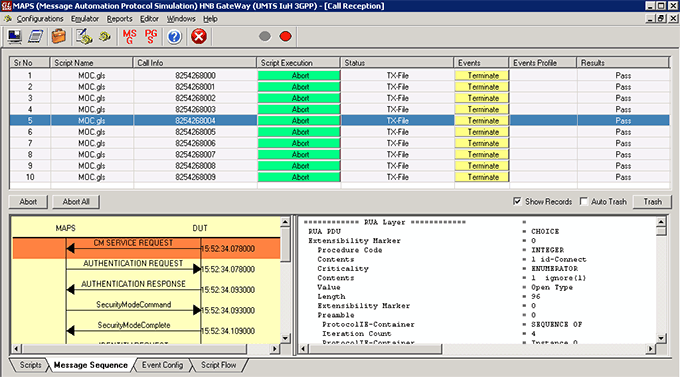Toggle the Show Records checkbox
Screen dimensions: 680x377
pos(517,201)
